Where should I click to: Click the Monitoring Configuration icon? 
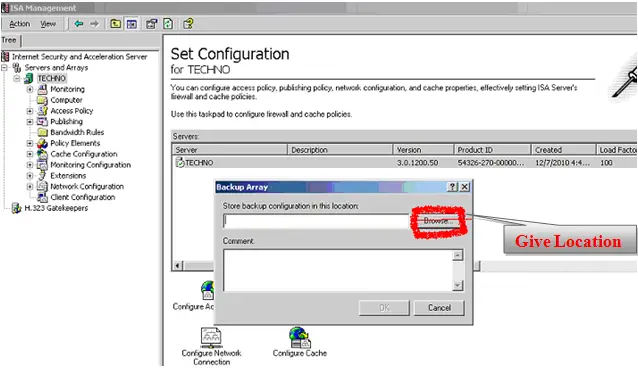click(x=42, y=165)
